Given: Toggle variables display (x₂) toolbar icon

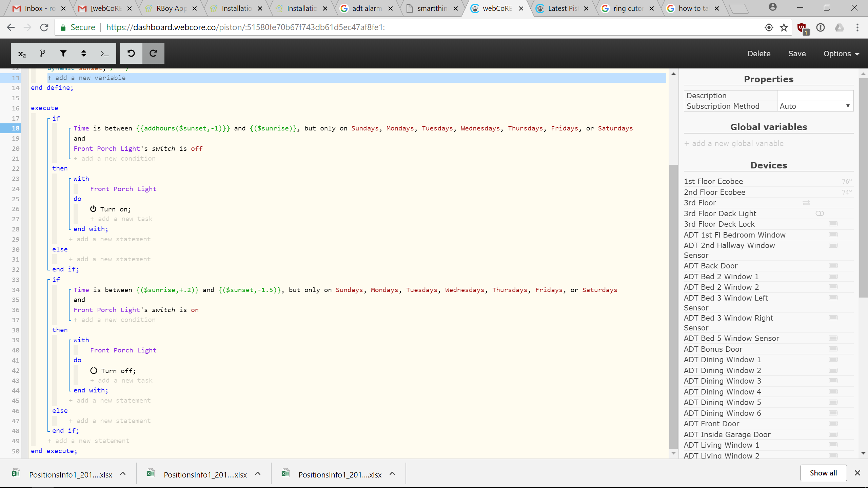Looking at the screenshot, I should click(22, 54).
